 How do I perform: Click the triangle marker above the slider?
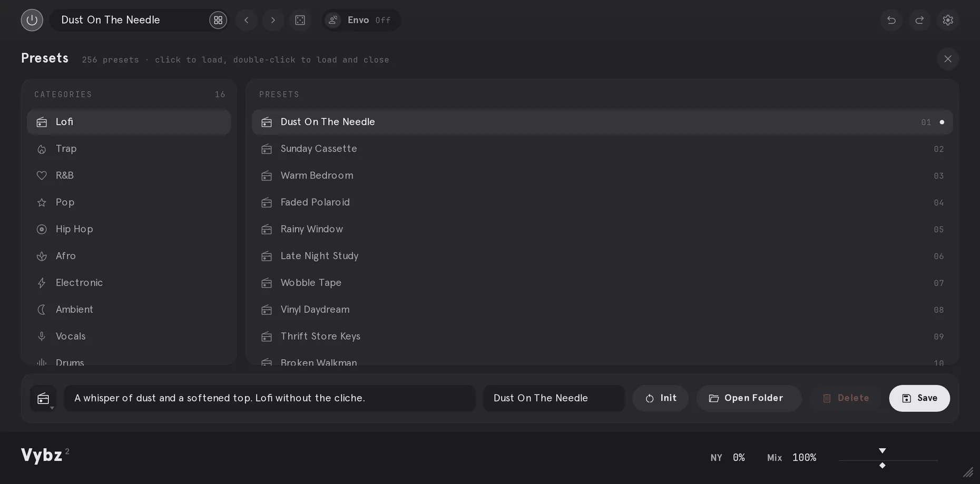pyautogui.click(x=883, y=451)
